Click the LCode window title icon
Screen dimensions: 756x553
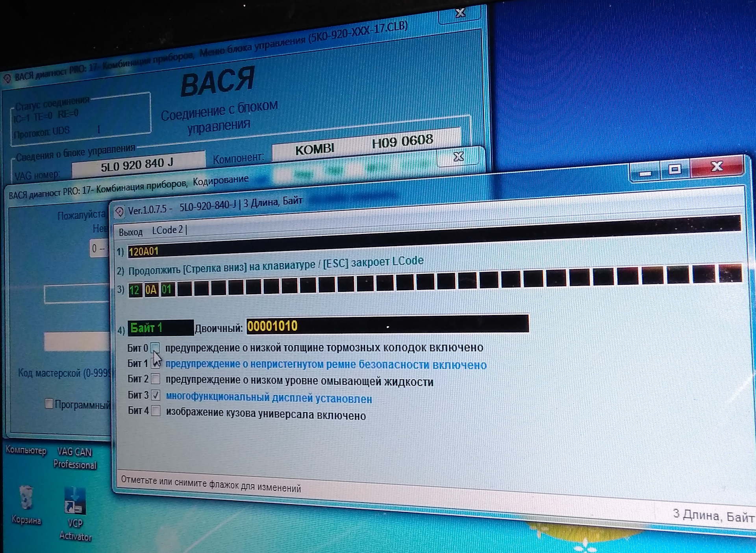(x=119, y=212)
